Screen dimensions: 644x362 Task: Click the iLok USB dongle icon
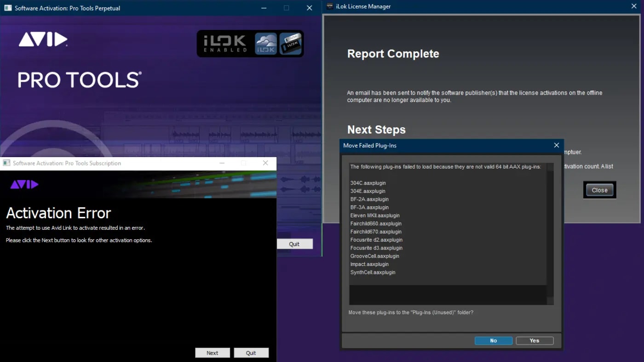click(x=290, y=44)
